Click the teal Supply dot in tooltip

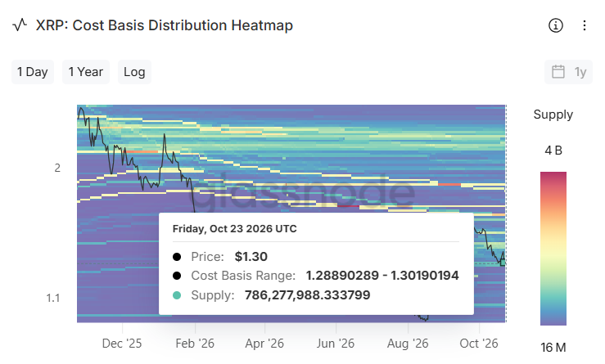point(177,295)
